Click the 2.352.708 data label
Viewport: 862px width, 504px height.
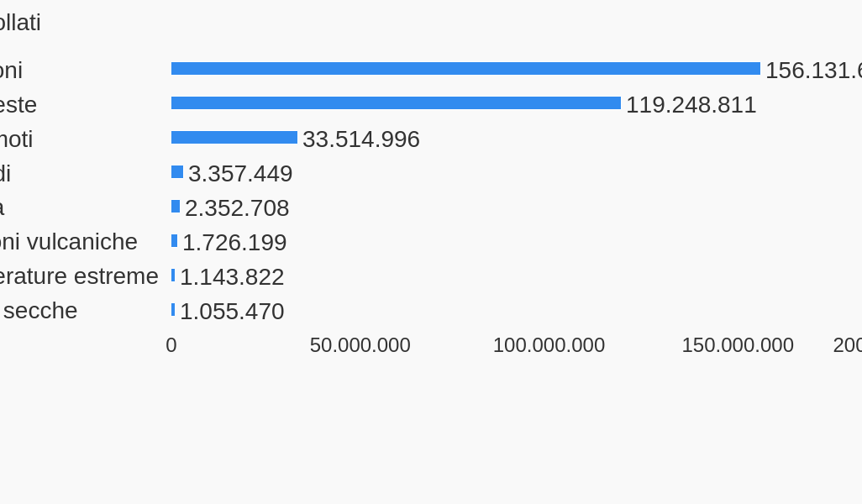[x=237, y=208]
